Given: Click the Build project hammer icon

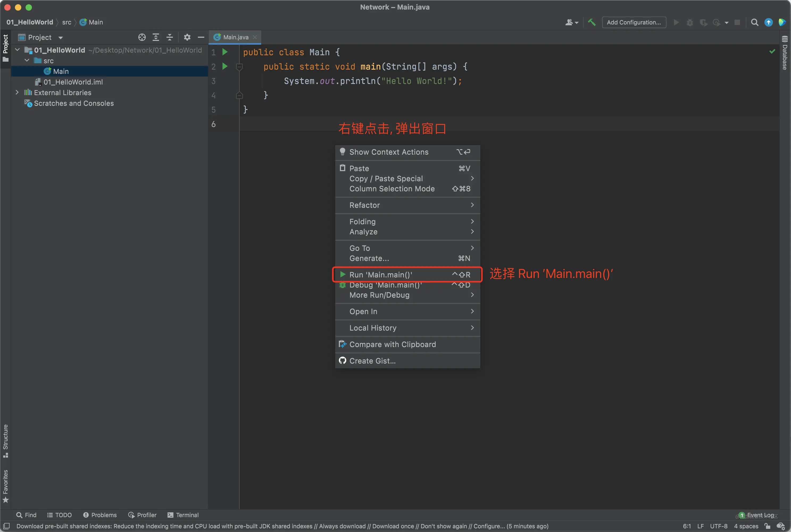Looking at the screenshot, I should click(x=592, y=22).
